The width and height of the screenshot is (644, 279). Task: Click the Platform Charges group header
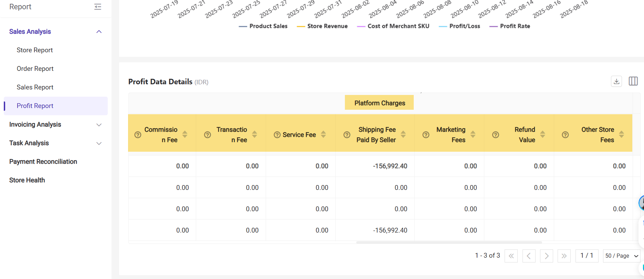(379, 103)
